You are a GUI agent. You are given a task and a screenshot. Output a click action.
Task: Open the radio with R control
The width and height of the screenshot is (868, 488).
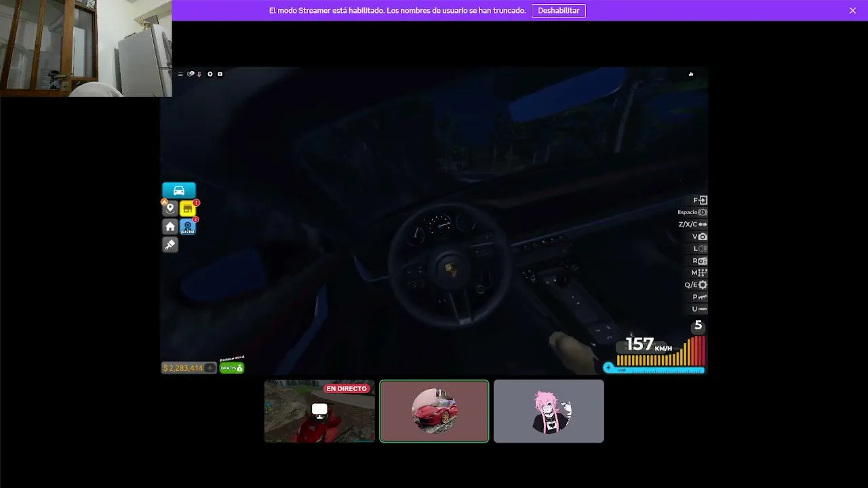pyautogui.click(x=701, y=261)
